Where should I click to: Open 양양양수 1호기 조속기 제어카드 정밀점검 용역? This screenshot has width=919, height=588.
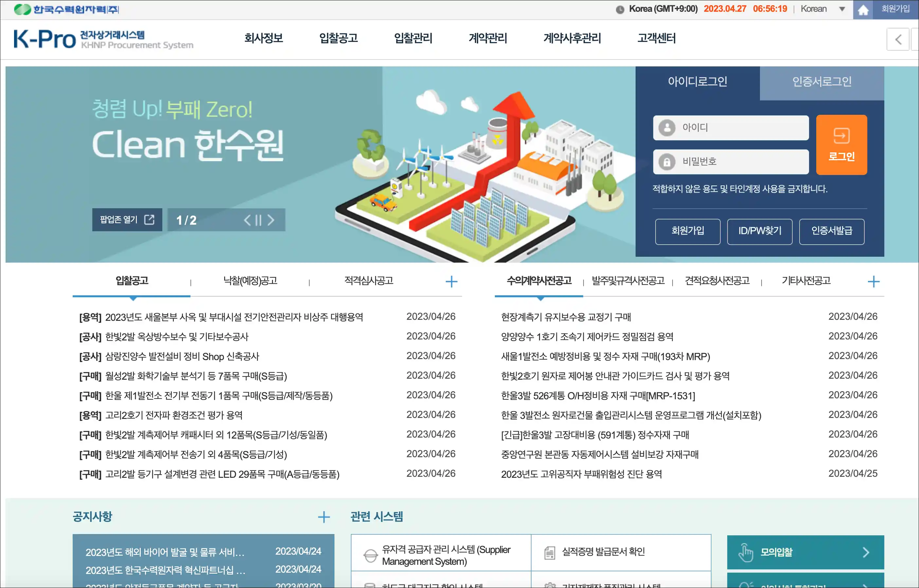point(587,337)
